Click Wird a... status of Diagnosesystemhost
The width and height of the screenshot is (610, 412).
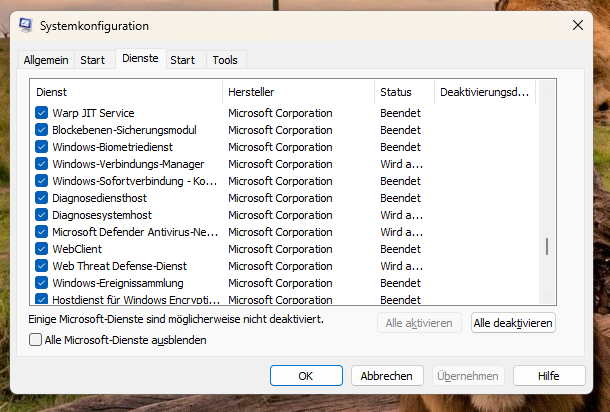401,215
